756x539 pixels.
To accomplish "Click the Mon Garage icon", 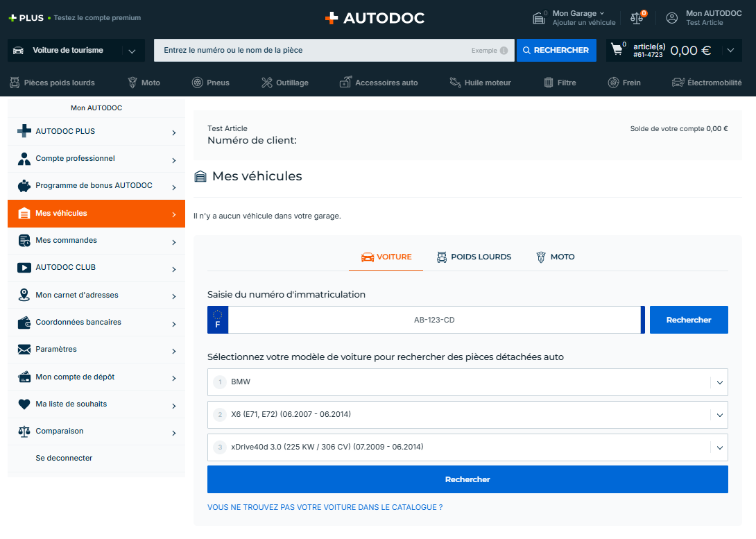I will click(x=539, y=18).
